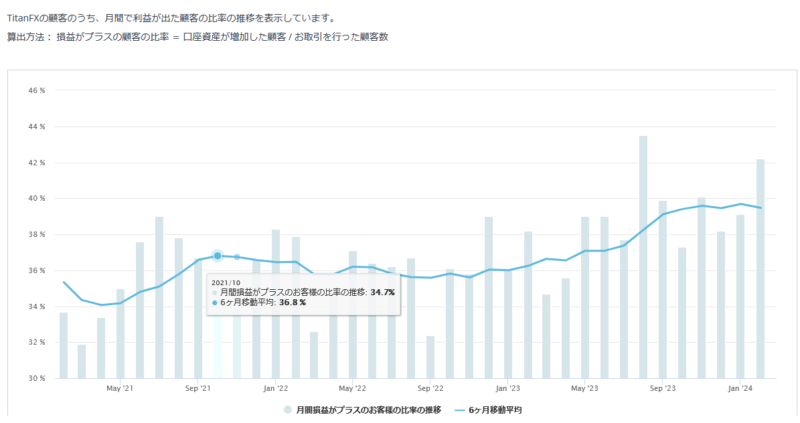
Task: Toggle the 6ヶ月移動平均 legend series
Action: [495, 410]
